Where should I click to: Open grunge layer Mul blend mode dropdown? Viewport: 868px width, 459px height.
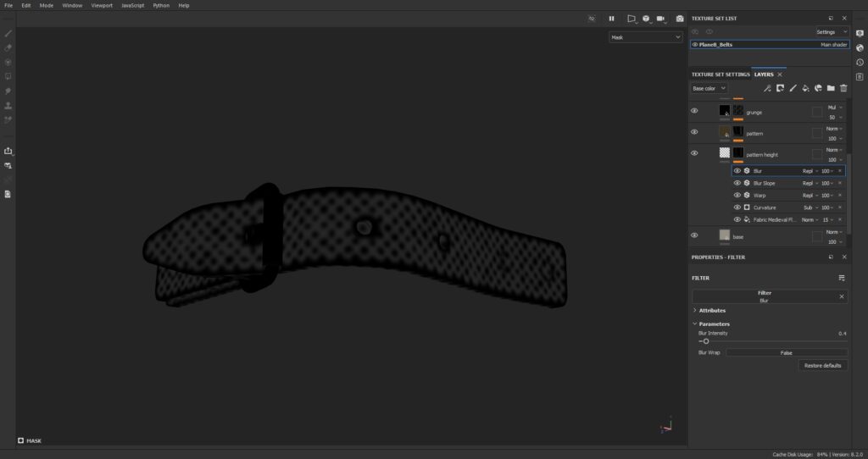pyautogui.click(x=834, y=108)
